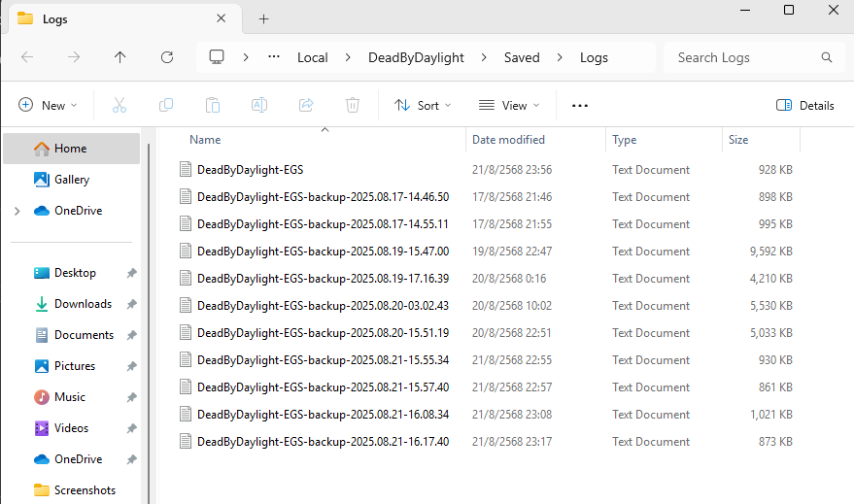The image size is (854, 504).
Task: Expand chevron after Local in address bar
Action: [348, 57]
